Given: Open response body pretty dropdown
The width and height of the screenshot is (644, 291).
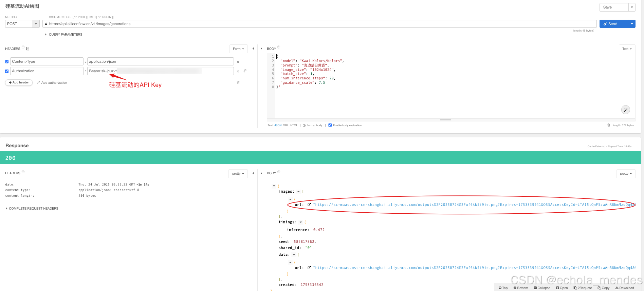Looking at the screenshot, I should tap(626, 174).
